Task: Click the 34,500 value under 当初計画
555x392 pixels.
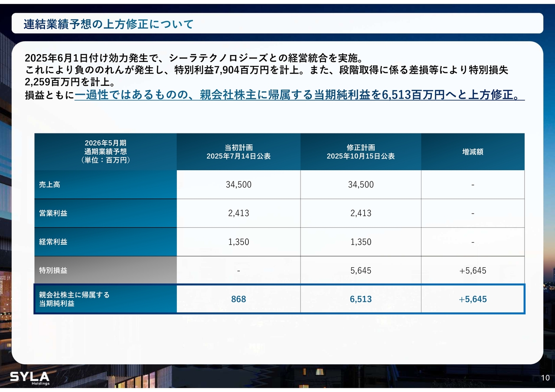Action: 238,185
